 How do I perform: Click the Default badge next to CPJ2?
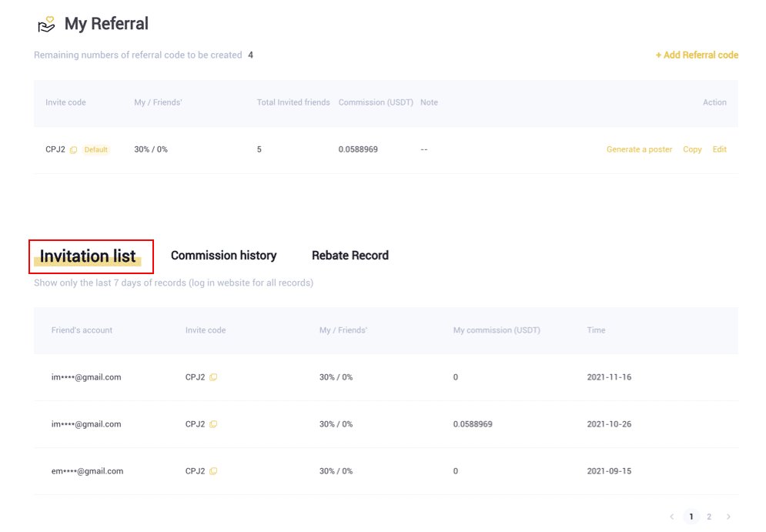pos(96,150)
